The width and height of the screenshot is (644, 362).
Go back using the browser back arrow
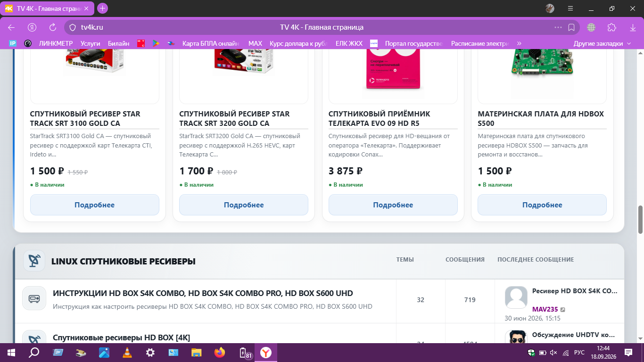[11, 27]
